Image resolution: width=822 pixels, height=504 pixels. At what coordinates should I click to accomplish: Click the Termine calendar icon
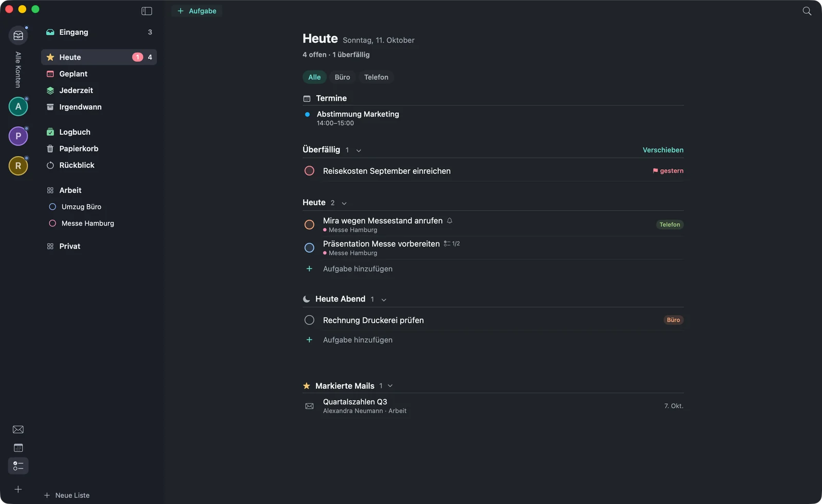tap(307, 98)
